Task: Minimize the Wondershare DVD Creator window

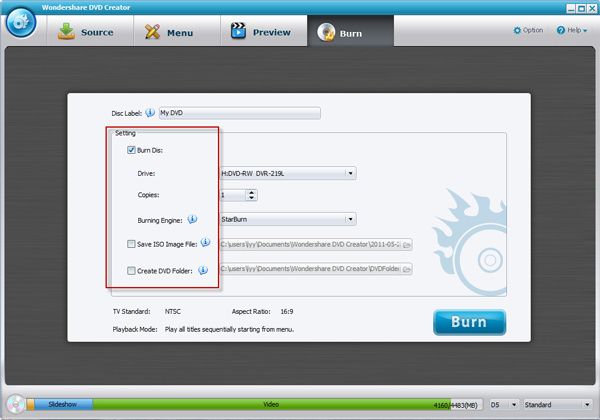Action: (x=571, y=8)
